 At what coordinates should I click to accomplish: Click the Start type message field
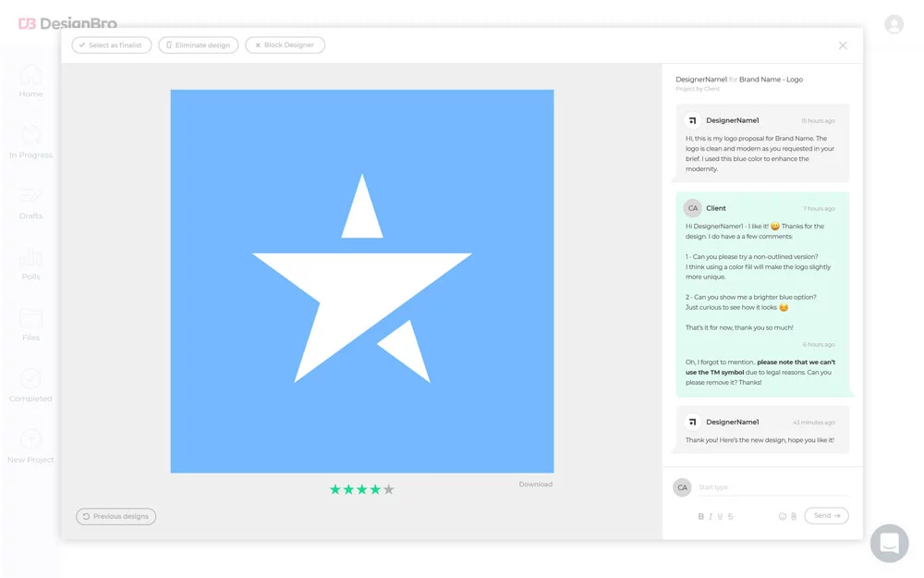tap(772, 487)
